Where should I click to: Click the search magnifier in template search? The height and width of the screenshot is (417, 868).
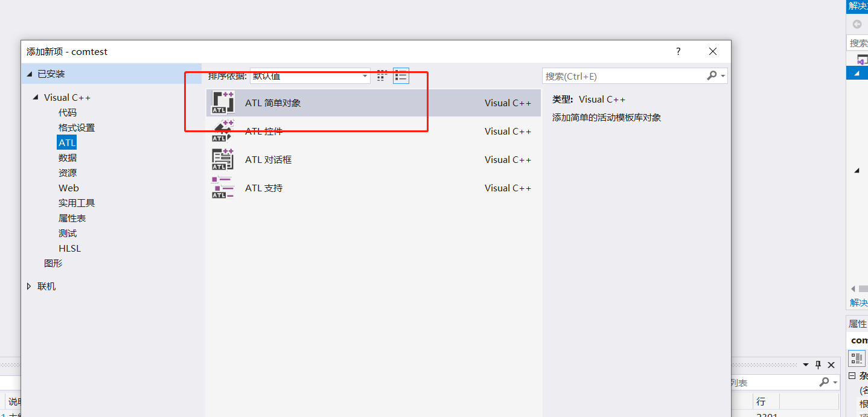[x=712, y=76]
